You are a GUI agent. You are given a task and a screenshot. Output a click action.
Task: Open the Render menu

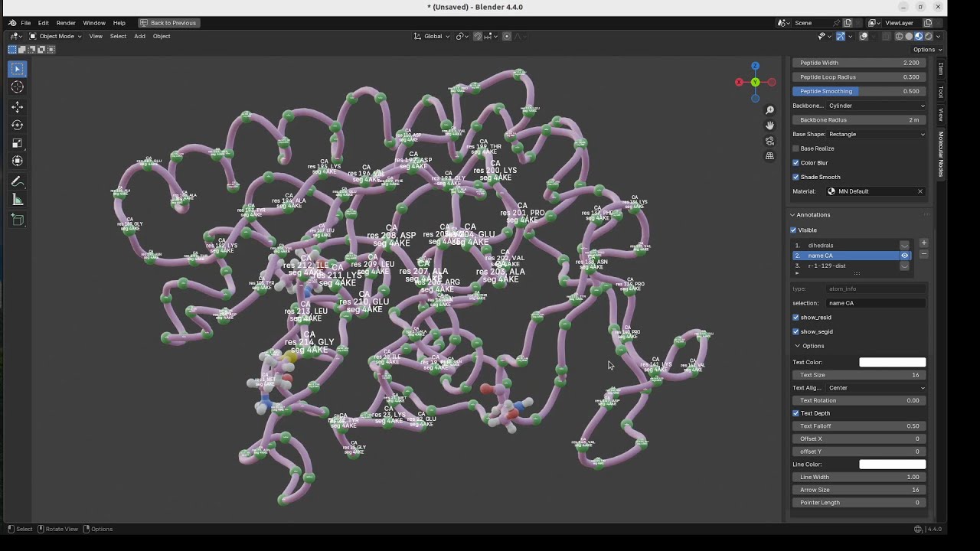(66, 23)
